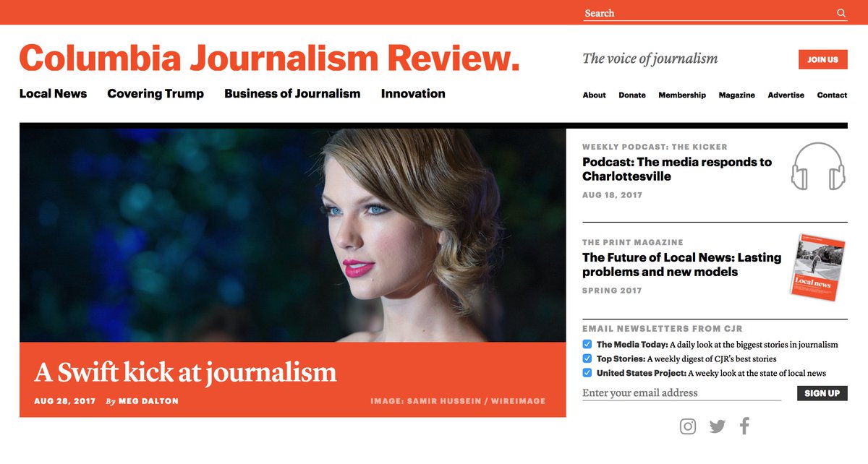Open the Magazine page
Screen dimensions: 868x464
coord(736,95)
